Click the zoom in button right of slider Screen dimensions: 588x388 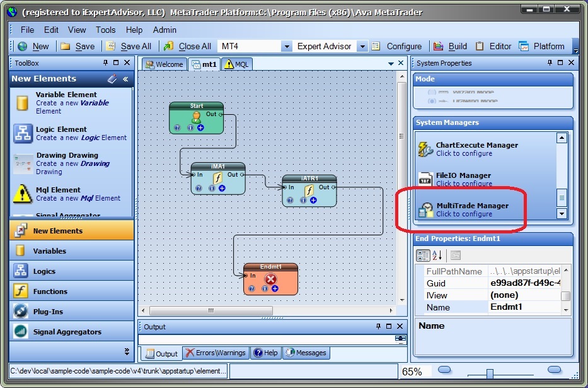click(554, 370)
